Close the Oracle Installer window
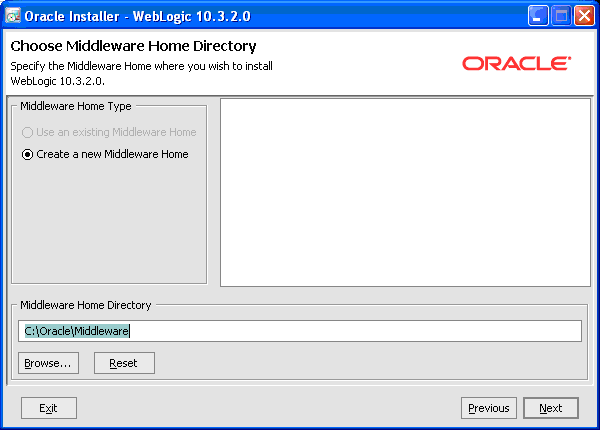 pyautogui.click(x=584, y=16)
